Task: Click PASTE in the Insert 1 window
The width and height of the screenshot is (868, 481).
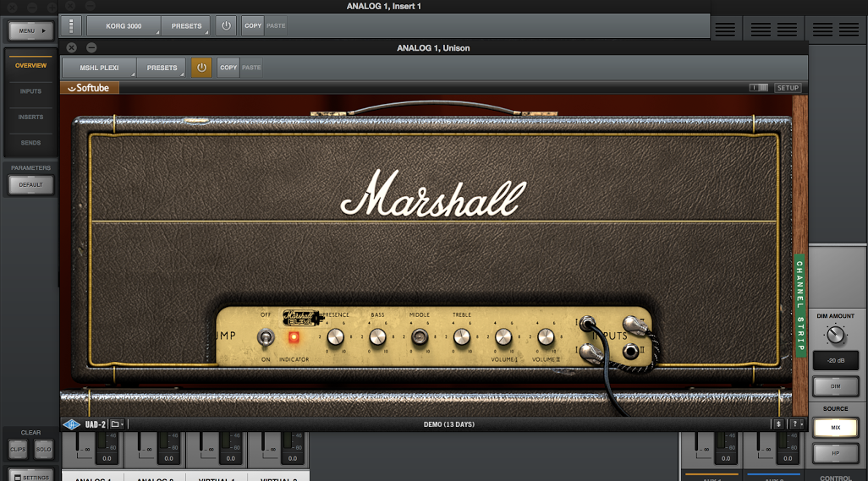Action: click(x=276, y=26)
